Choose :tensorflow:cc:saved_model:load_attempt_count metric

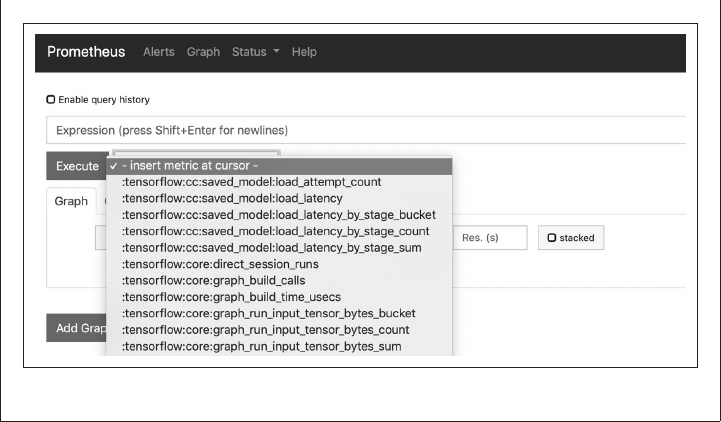[279, 182]
